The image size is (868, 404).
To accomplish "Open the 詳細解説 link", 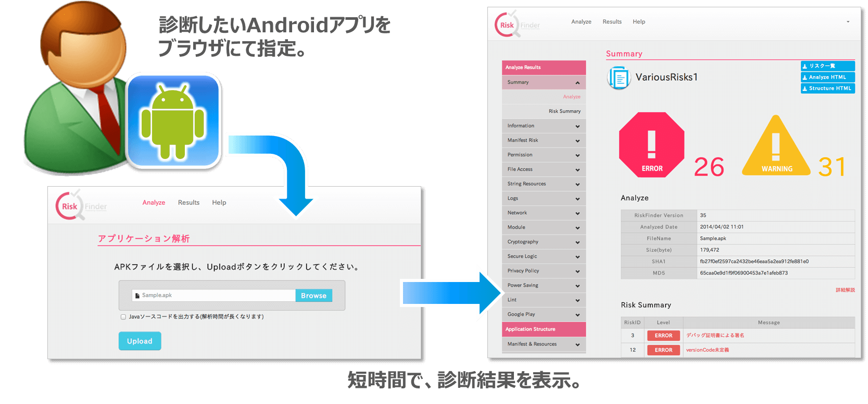I will click(845, 290).
